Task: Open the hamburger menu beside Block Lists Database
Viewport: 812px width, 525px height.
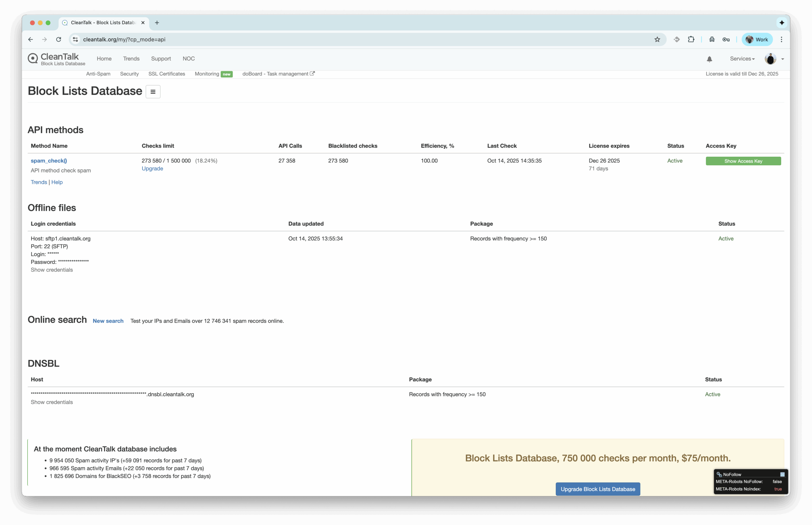Action: click(x=153, y=92)
